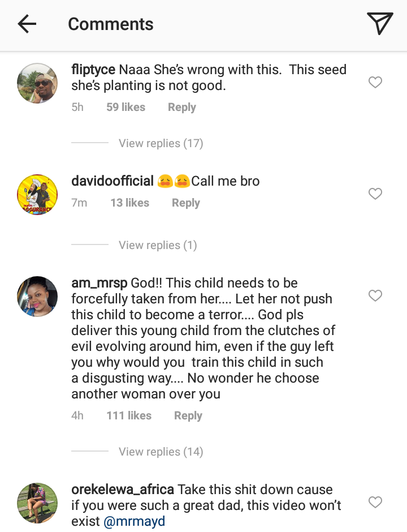This screenshot has height=532, width=407.
Task: Reply to am_mrsp's comment
Action: 188,415
